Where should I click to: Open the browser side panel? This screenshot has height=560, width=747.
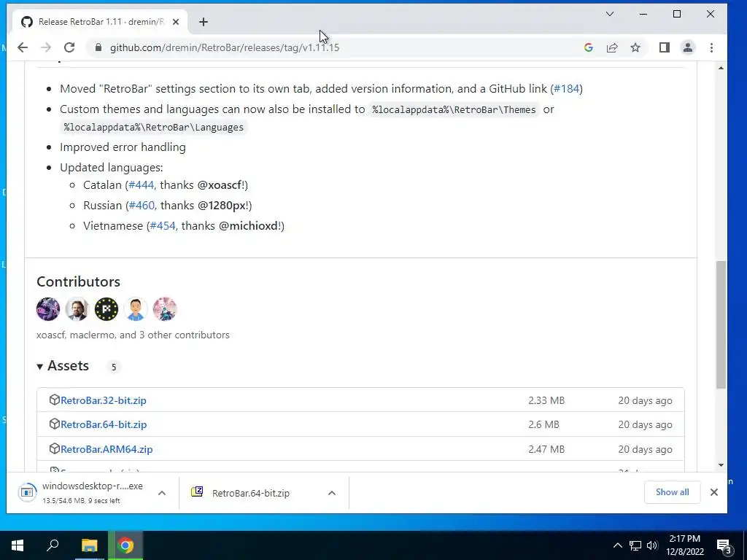[x=664, y=47]
